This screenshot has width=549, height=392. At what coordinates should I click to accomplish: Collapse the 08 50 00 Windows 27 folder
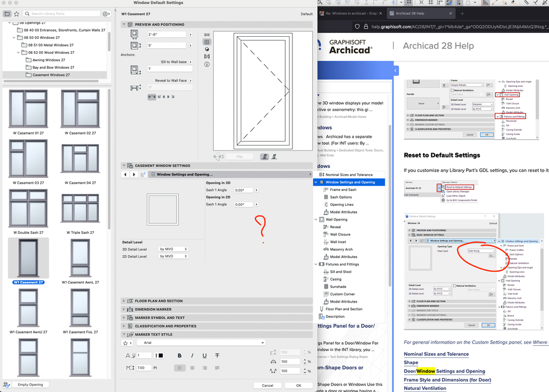pos(14,38)
